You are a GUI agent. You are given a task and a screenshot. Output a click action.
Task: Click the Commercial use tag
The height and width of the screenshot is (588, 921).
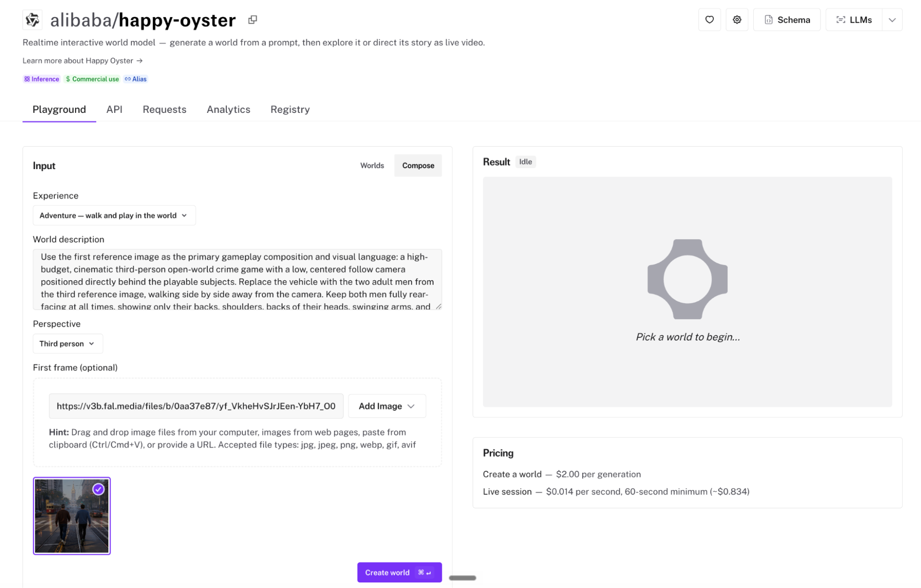(92, 79)
